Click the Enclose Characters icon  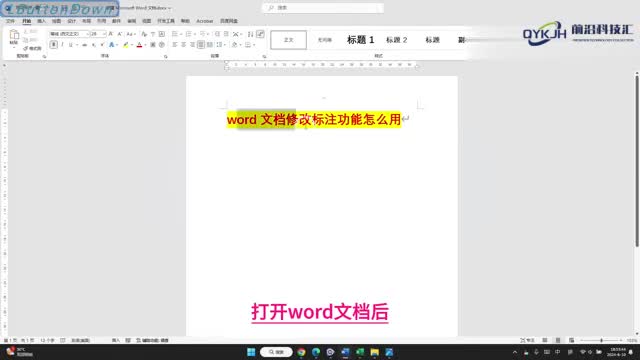coord(162,45)
